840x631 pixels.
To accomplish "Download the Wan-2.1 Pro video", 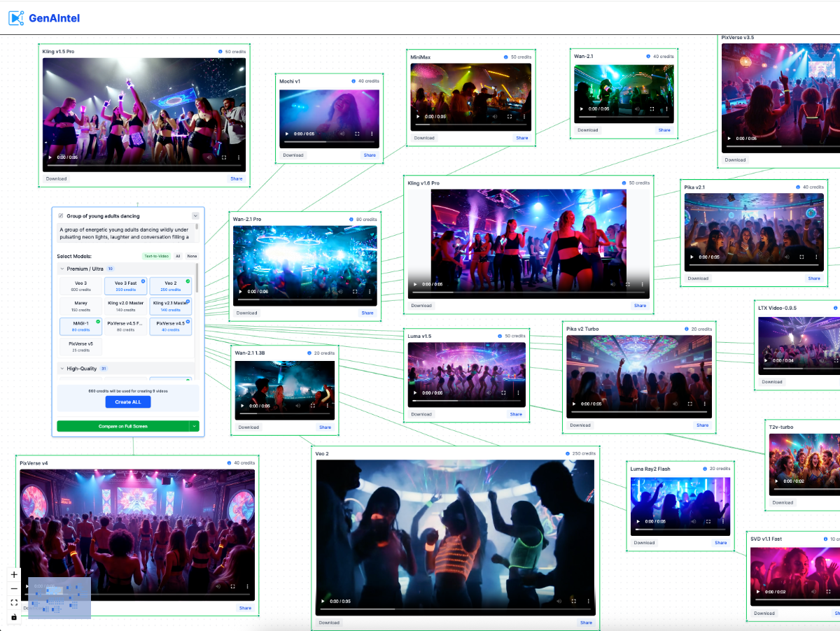I will click(246, 313).
